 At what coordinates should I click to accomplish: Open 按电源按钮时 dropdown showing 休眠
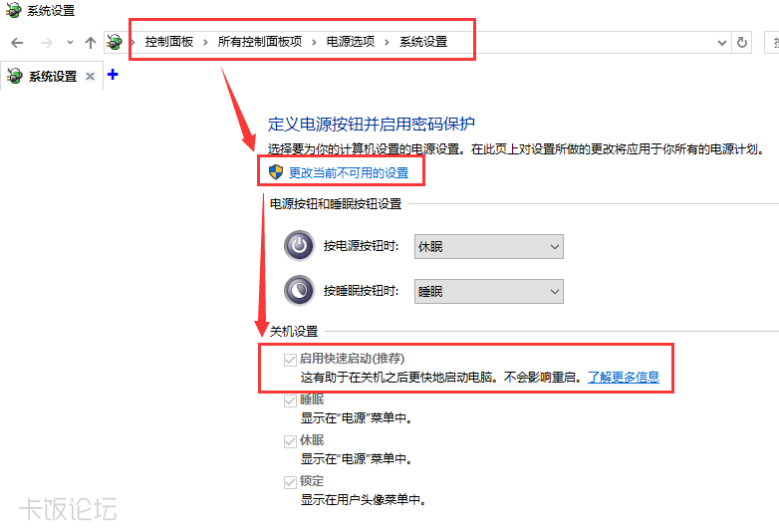click(489, 246)
